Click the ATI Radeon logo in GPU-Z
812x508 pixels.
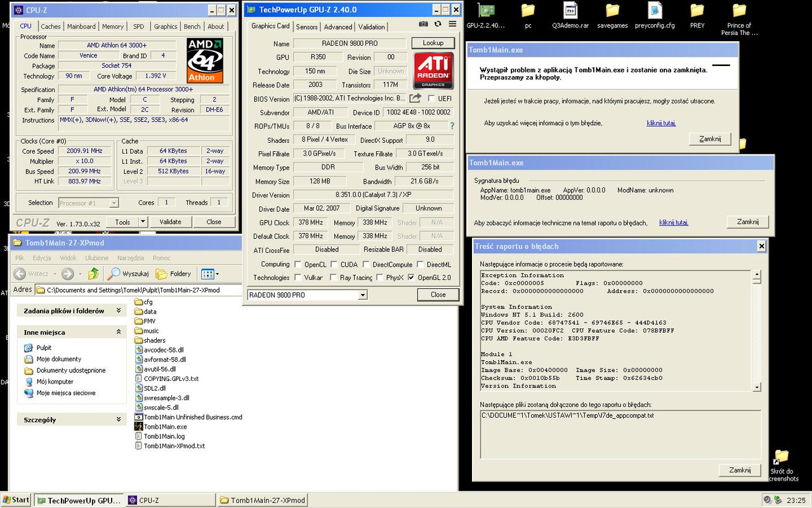(x=433, y=70)
